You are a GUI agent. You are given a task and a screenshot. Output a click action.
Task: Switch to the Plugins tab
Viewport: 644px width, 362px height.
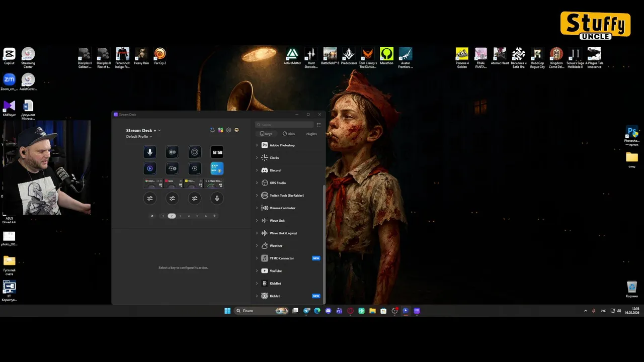click(311, 134)
